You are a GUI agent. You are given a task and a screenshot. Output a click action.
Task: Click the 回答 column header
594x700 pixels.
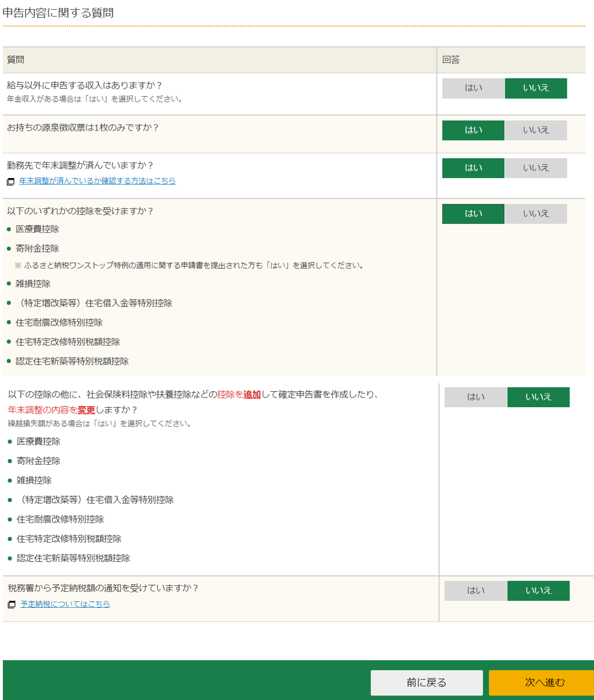451,60
